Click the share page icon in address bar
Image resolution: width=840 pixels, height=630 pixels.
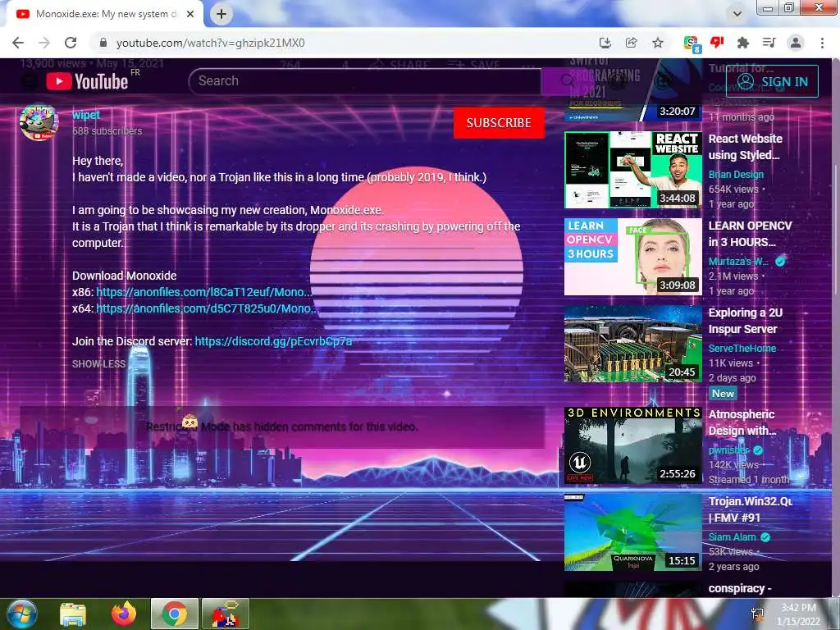[631, 43]
